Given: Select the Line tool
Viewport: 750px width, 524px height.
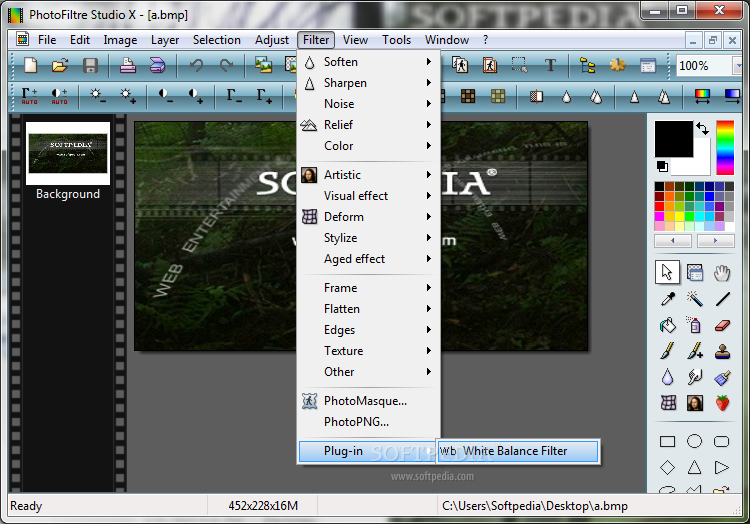Looking at the screenshot, I should (x=722, y=299).
